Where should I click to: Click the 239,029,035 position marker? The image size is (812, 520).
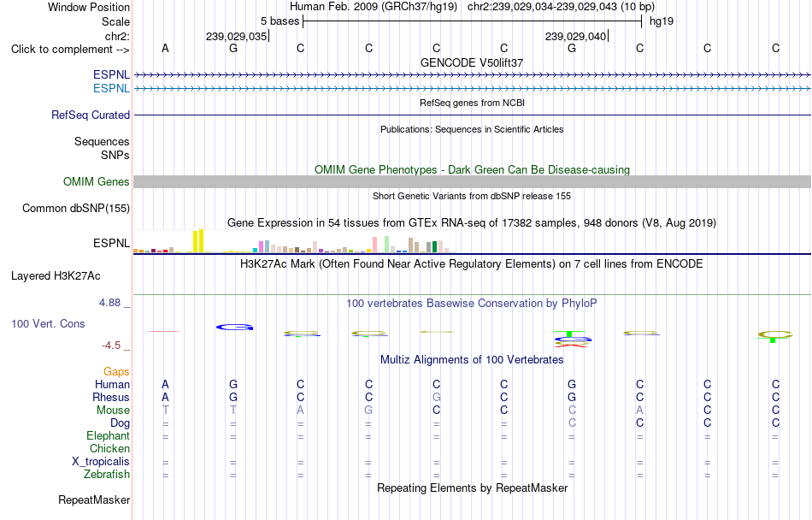(x=236, y=36)
